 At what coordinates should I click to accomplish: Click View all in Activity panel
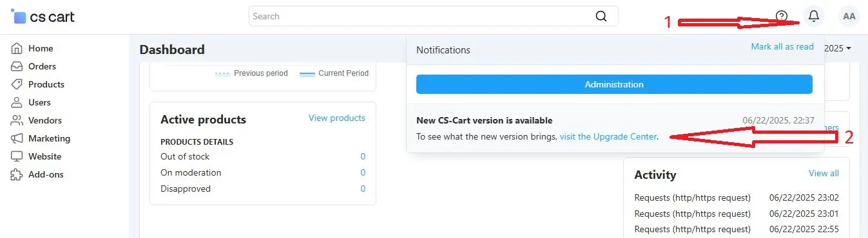tap(824, 173)
